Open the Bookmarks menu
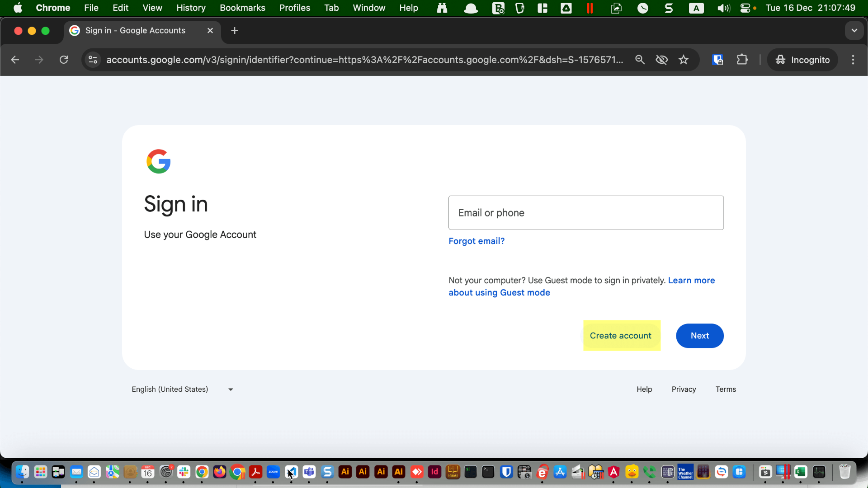The height and width of the screenshot is (488, 868). tap(242, 8)
